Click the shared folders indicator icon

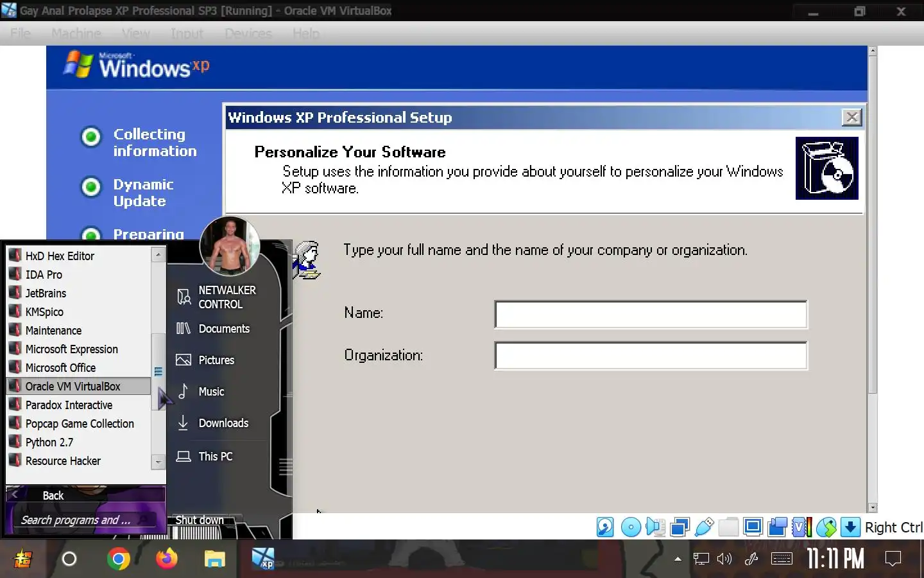728,527
